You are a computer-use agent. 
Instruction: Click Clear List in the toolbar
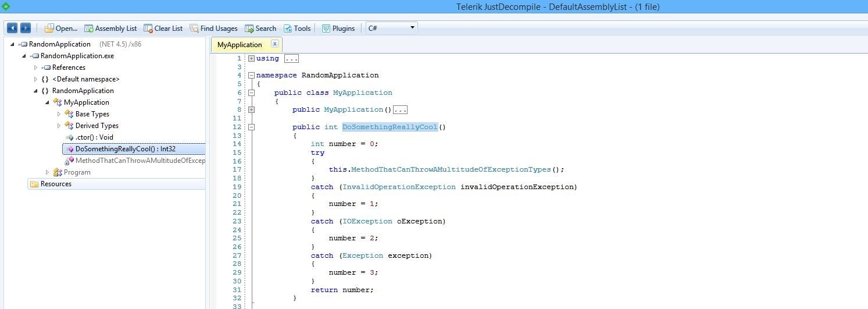click(163, 28)
